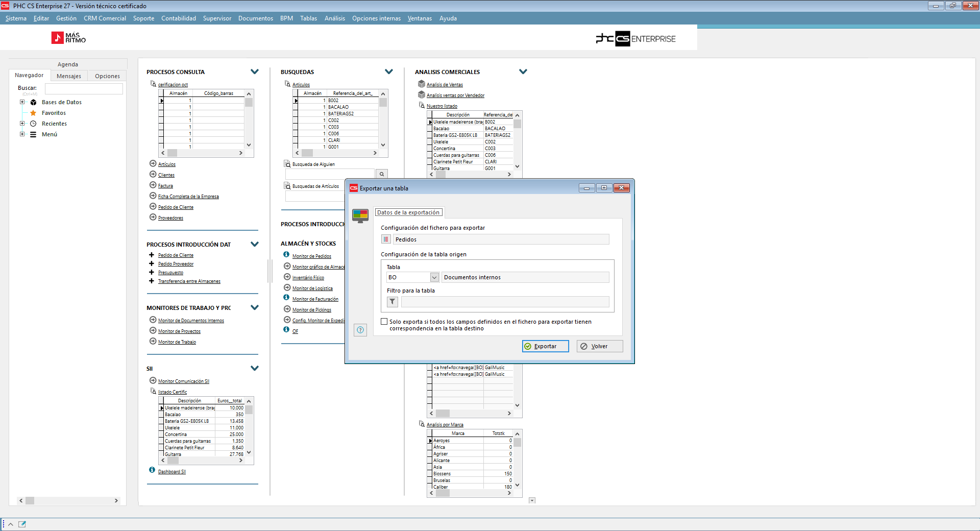Open the Gestión menu
The width and height of the screenshot is (980, 531).
tap(66, 18)
